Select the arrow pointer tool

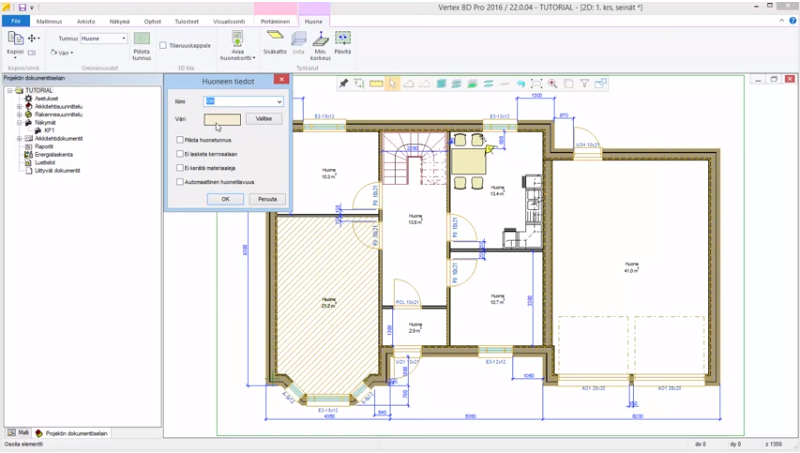tap(393, 83)
